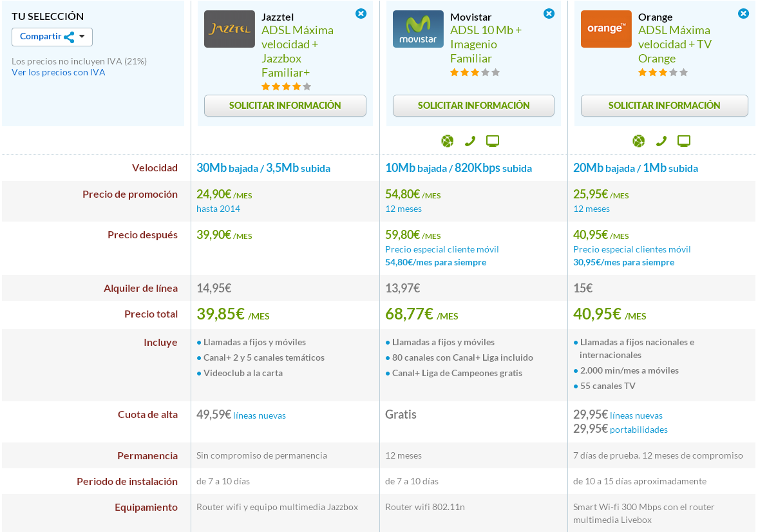Image resolution: width=758 pixels, height=532 pixels.
Task: Click the Movistar logo thumbnail
Action: [x=418, y=29]
